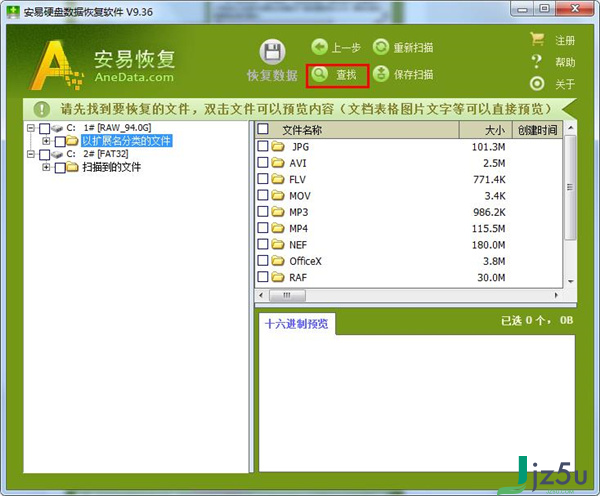
Task: Expand the 扫描到的文件 node
Action: point(46,167)
